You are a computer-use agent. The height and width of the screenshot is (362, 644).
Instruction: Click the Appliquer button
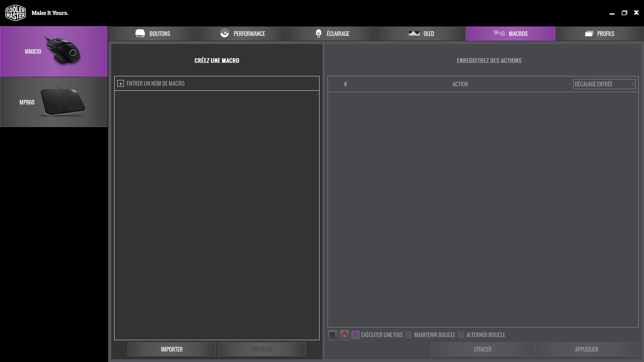(586, 349)
